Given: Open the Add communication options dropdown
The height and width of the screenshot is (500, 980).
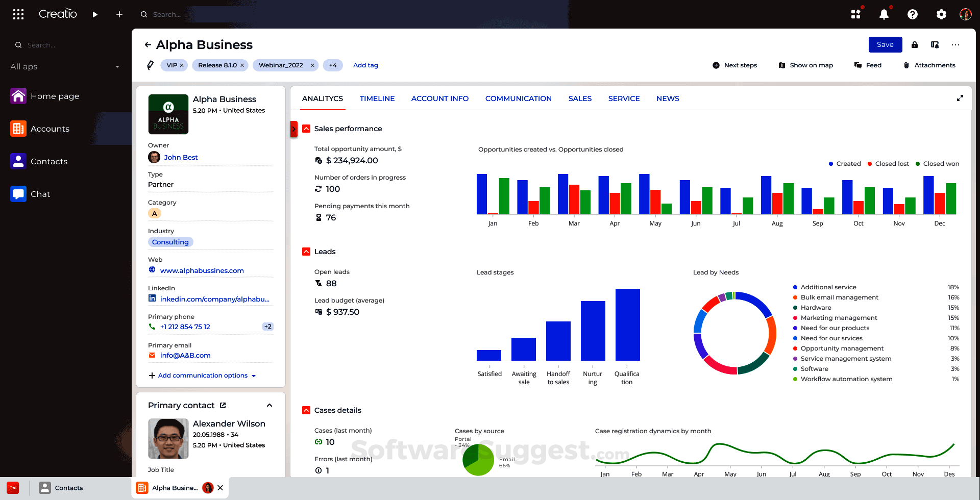Looking at the screenshot, I should click(x=203, y=375).
